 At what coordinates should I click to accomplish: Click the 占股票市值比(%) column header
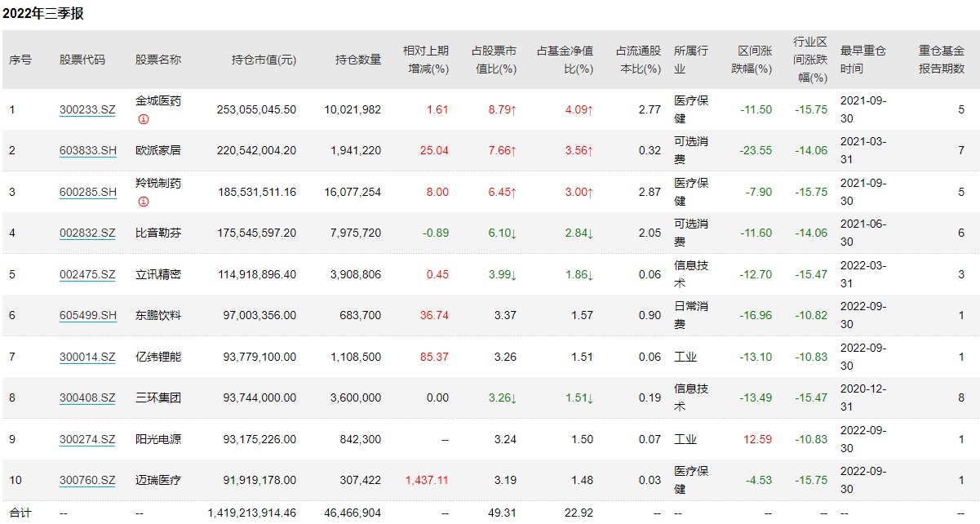(x=494, y=60)
